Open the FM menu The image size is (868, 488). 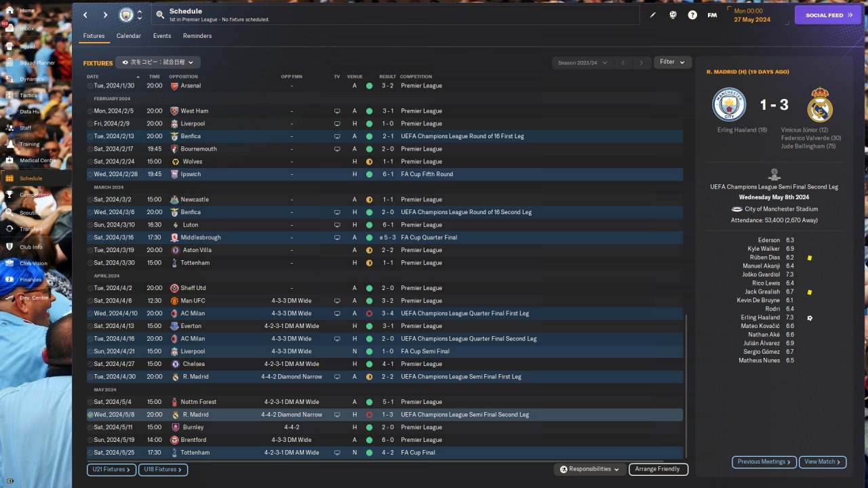(712, 15)
